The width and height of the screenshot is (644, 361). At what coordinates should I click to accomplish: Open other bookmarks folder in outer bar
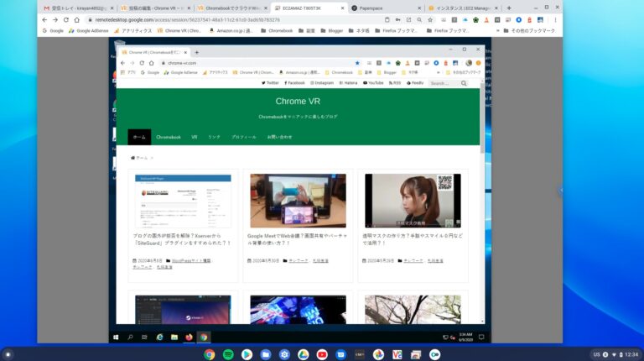(x=529, y=31)
